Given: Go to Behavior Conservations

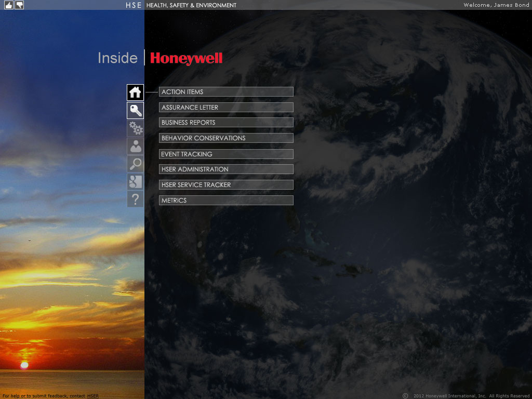Looking at the screenshot, I should (226, 138).
